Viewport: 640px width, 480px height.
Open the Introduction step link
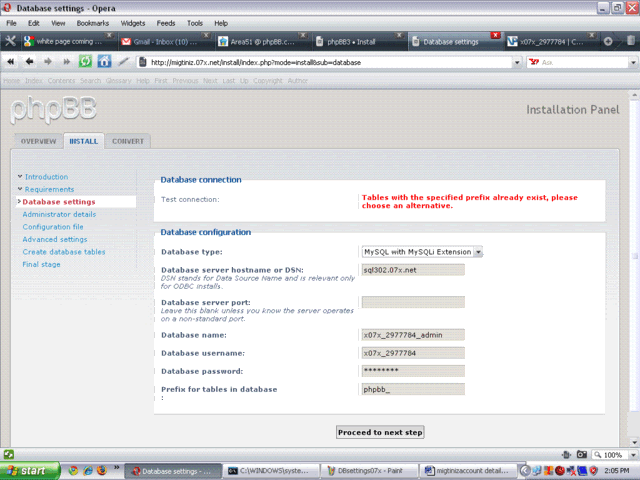coord(47,177)
